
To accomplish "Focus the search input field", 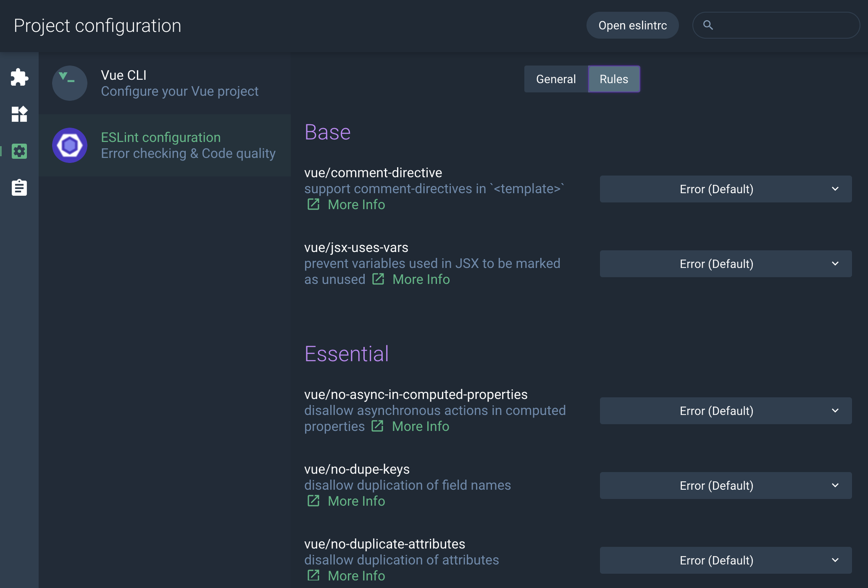I will coord(776,25).
